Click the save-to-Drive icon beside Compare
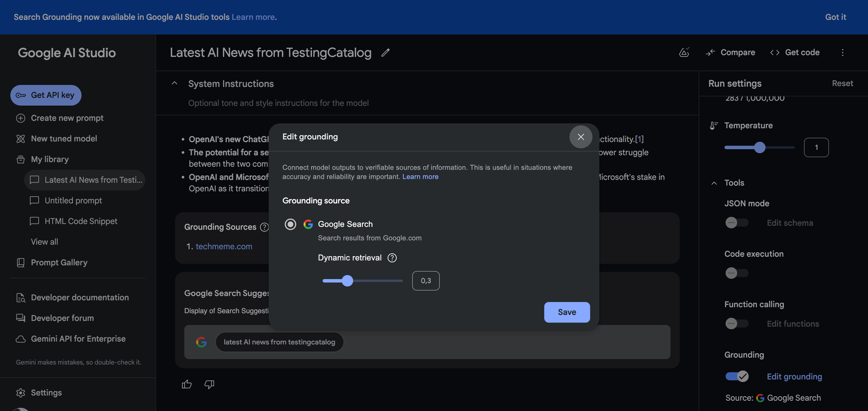This screenshot has width=868, height=411. point(684,52)
